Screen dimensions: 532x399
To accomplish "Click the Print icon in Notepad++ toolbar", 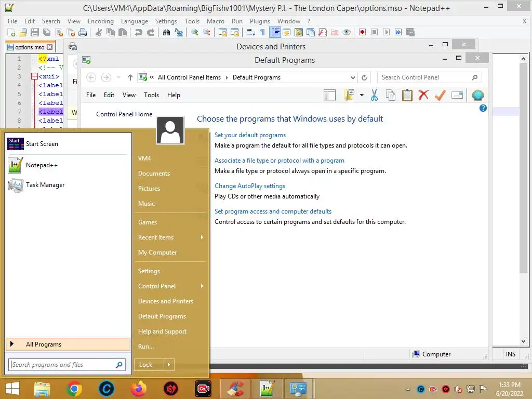I will [x=83, y=32].
